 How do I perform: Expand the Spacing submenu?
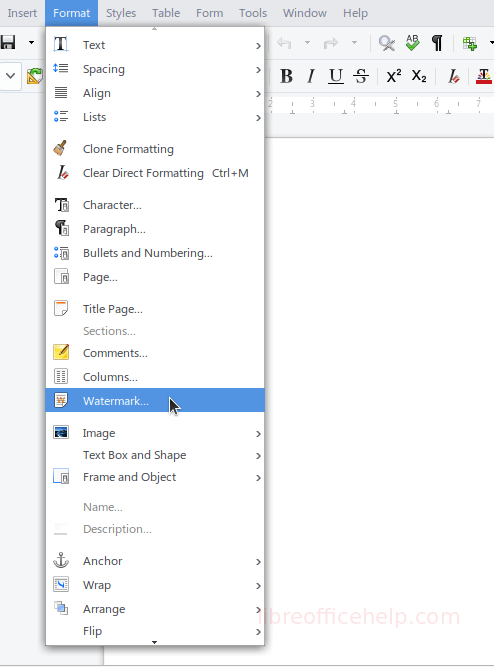155,69
